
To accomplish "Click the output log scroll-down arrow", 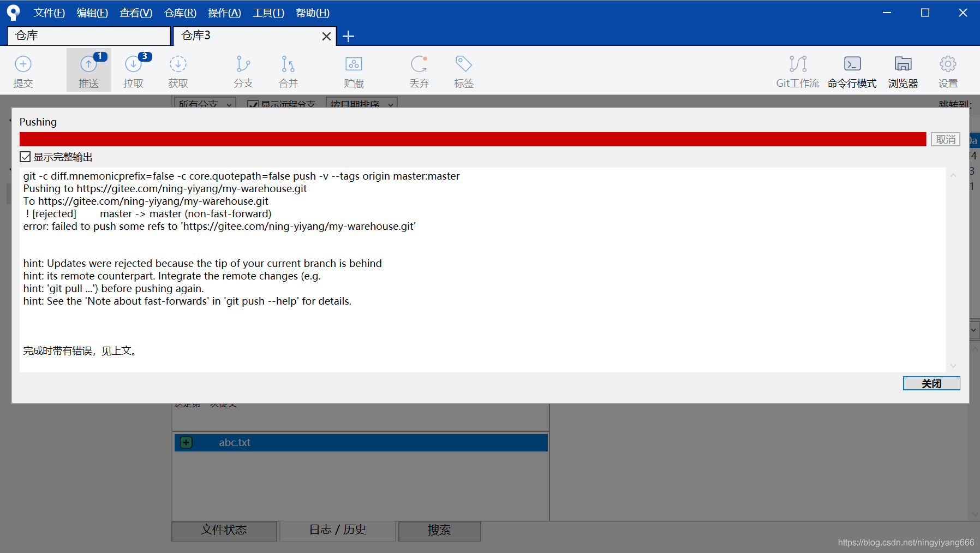I will click(x=953, y=366).
